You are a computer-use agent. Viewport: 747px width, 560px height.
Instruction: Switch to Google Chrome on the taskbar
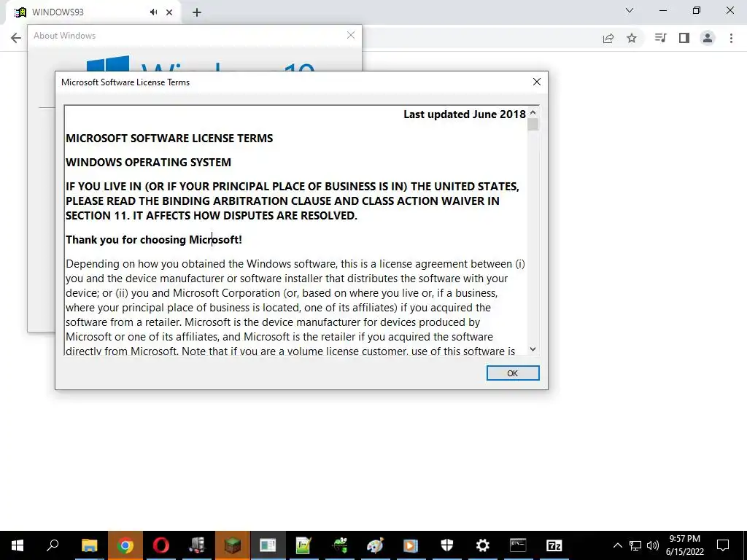125,545
